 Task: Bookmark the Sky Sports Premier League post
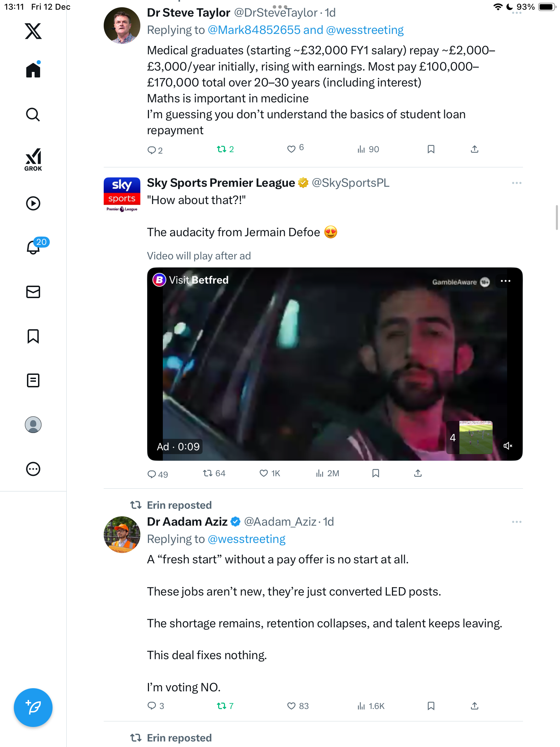tap(376, 473)
